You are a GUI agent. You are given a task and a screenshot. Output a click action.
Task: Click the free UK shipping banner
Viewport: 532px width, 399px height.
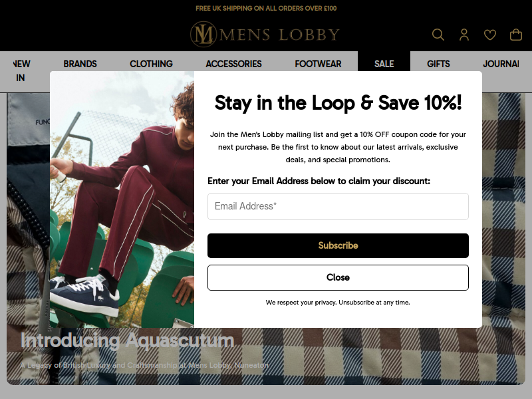266,8
